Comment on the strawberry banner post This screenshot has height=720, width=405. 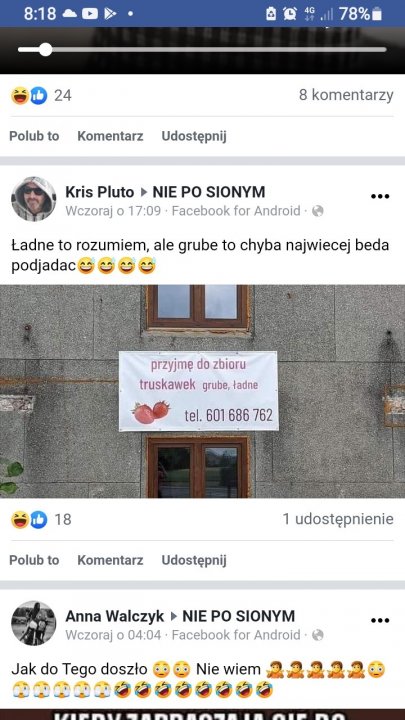110,560
